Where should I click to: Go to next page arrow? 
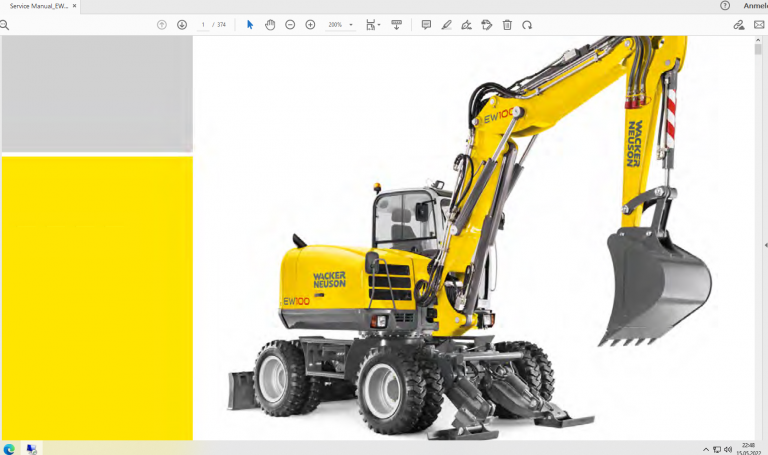click(x=182, y=24)
